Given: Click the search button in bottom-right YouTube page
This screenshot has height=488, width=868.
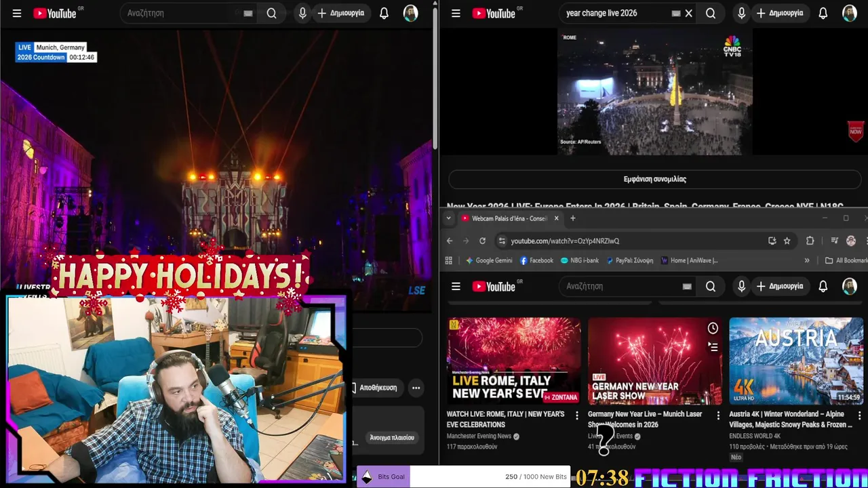Looking at the screenshot, I should pos(711,287).
